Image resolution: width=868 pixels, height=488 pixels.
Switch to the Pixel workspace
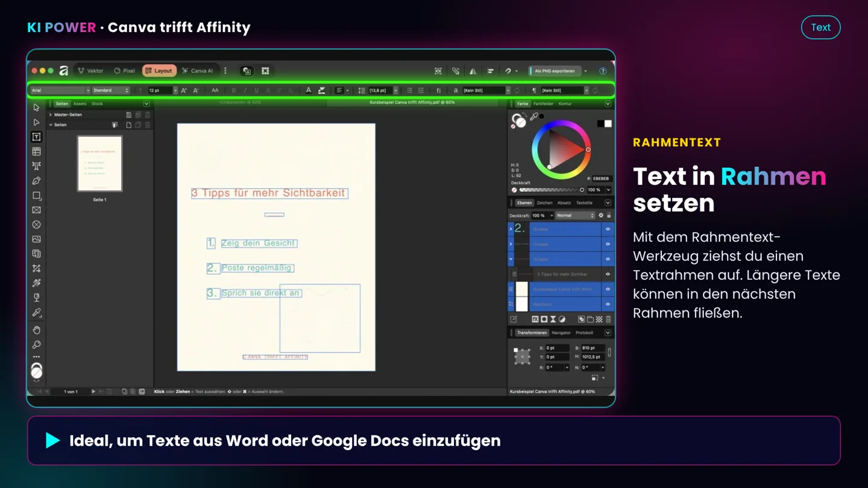(125, 71)
